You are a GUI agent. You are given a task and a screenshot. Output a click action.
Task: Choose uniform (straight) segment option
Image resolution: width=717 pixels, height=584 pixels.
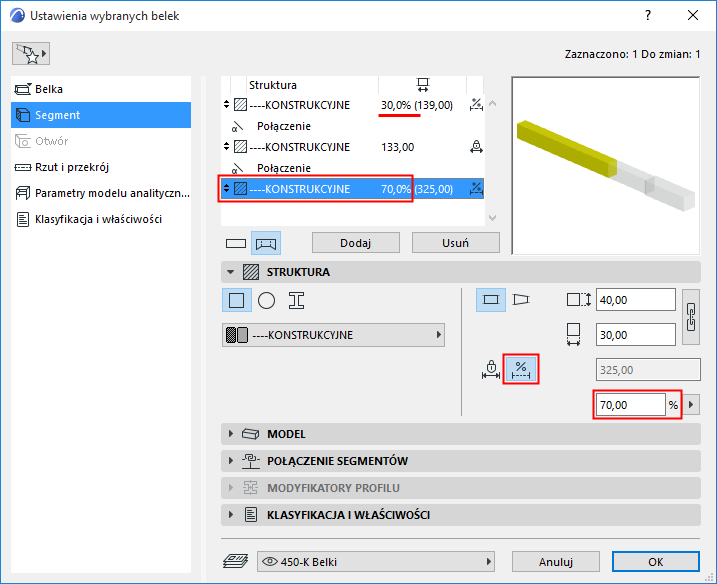coord(491,300)
